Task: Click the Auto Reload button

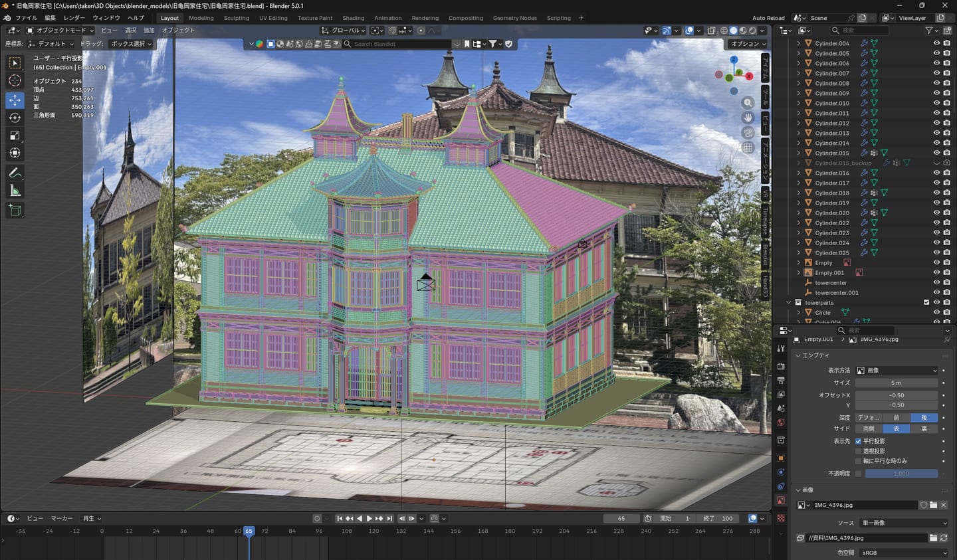Action: point(768,18)
